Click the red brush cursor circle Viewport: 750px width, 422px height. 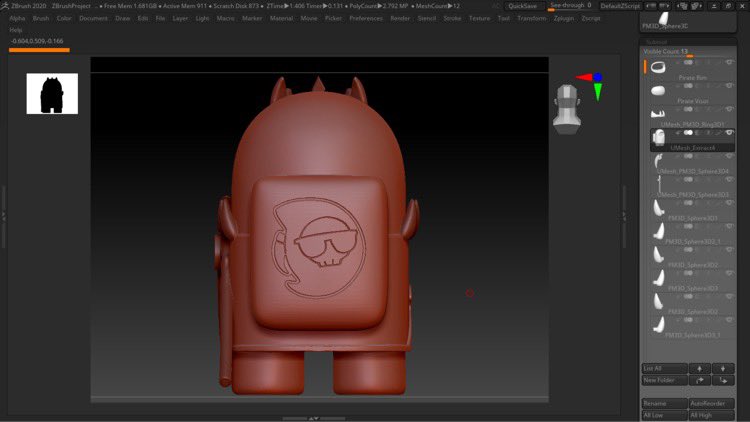pos(470,293)
